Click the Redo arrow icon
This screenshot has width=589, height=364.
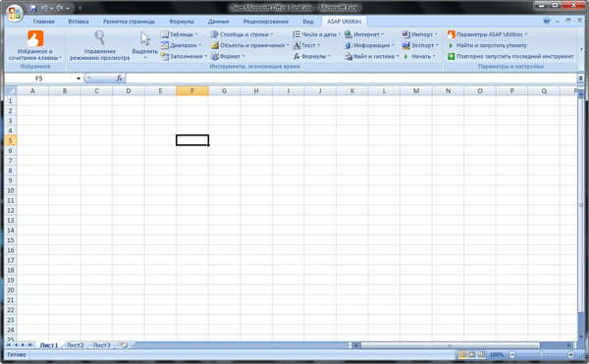click(x=60, y=8)
